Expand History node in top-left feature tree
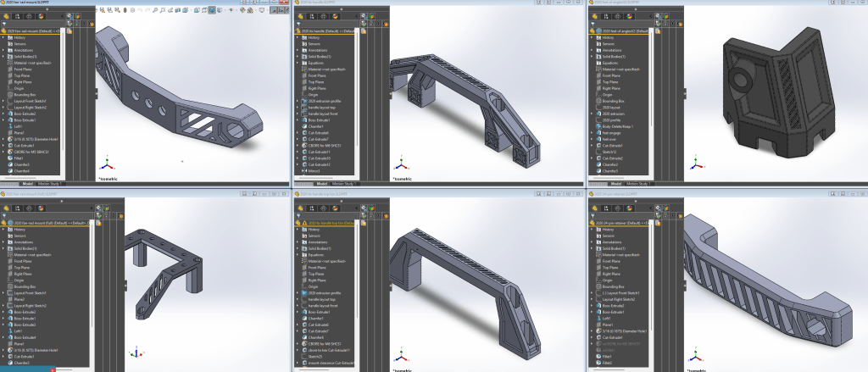The image size is (868, 372). tap(3, 39)
